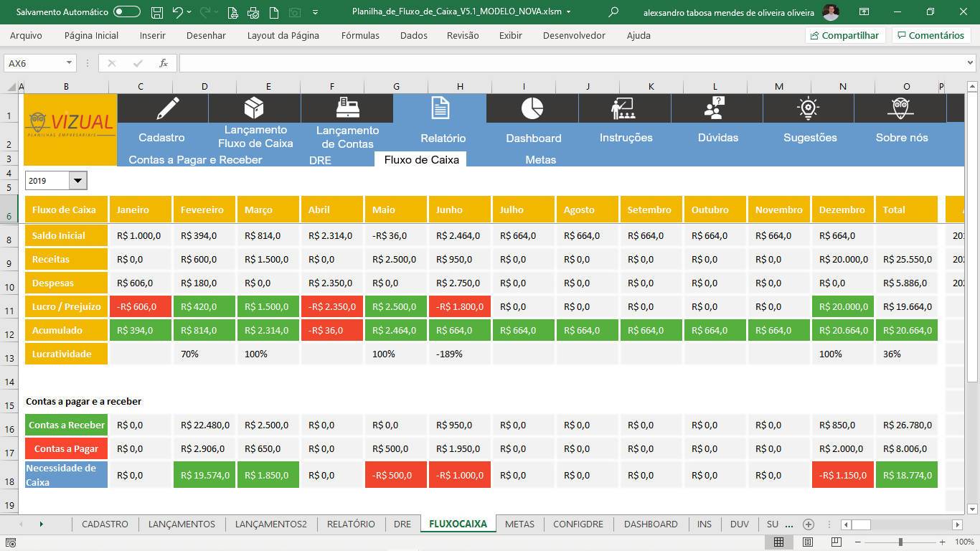Click the R$ 22.480,0 Contas a Receber cell
Screen dimensions: 980x551
(204, 425)
